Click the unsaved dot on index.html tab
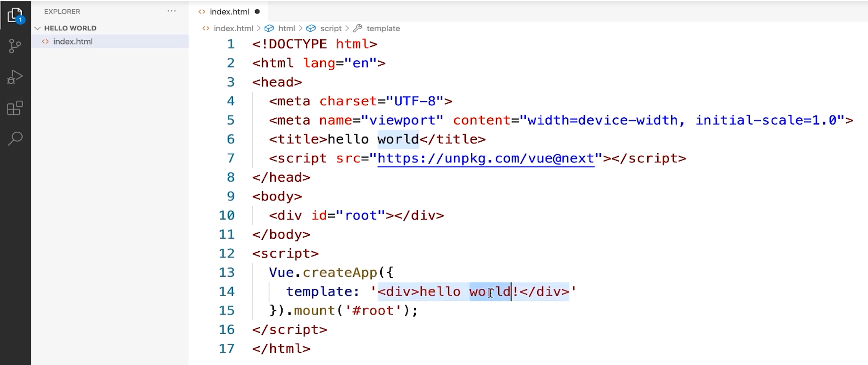The image size is (868, 365). coord(257,12)
